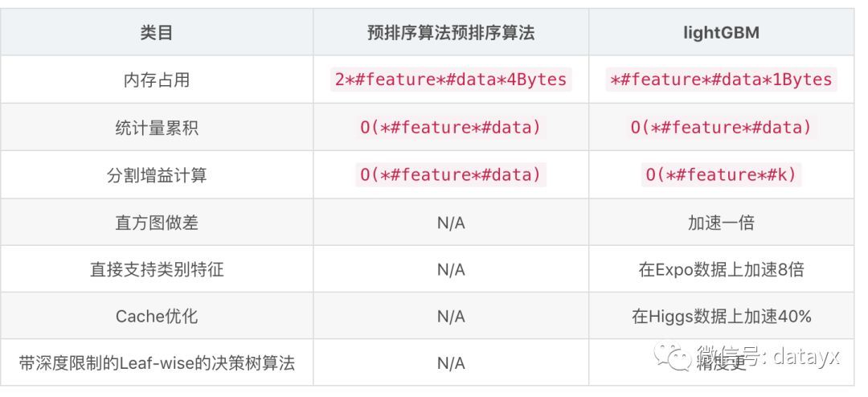Click the WeChat logo in the watermark
This screenshot has width=868, height=397.
[x=672, y=356]
